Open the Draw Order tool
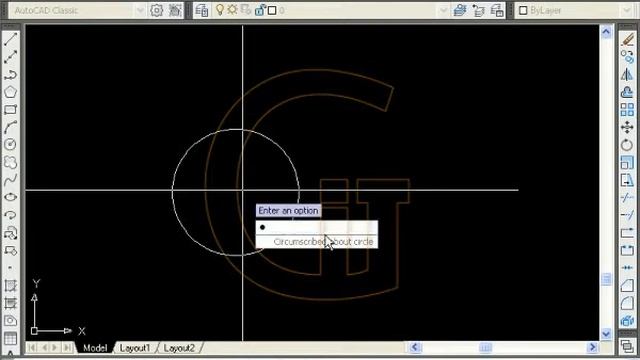The height and width of the screenshot is (360, 640). point(627,347)
